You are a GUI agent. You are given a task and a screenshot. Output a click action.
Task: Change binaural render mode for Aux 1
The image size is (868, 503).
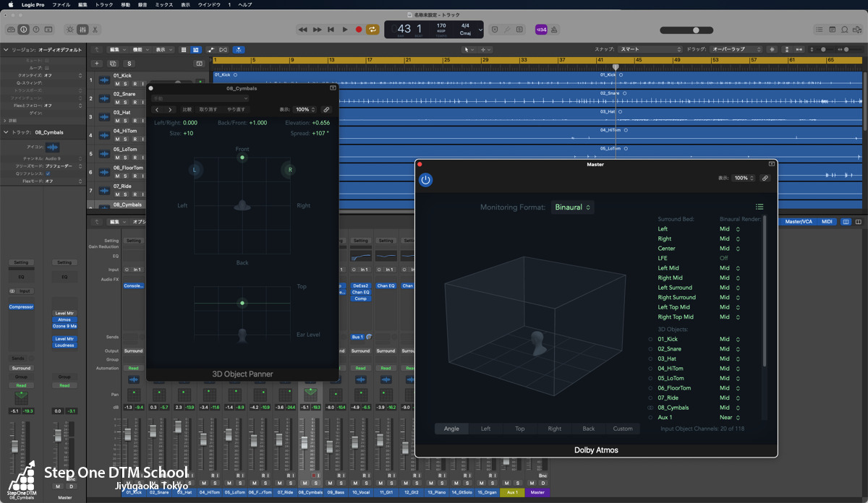(731, 417)
